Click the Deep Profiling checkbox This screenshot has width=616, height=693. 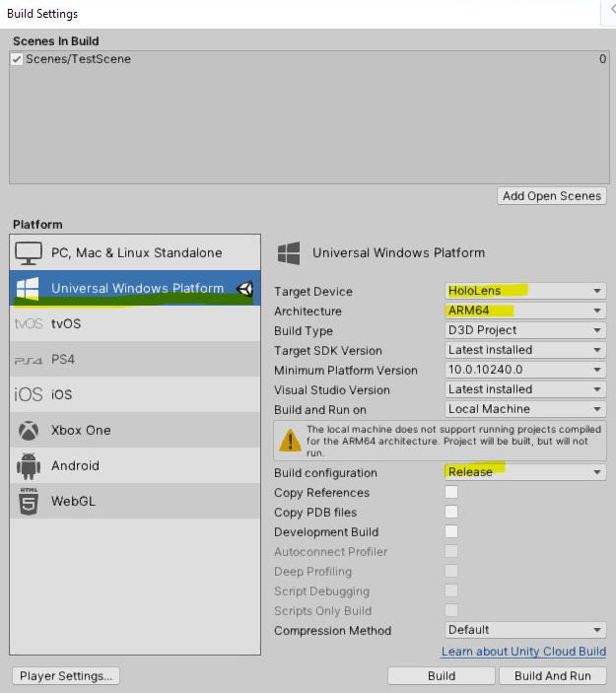point(451,571)
